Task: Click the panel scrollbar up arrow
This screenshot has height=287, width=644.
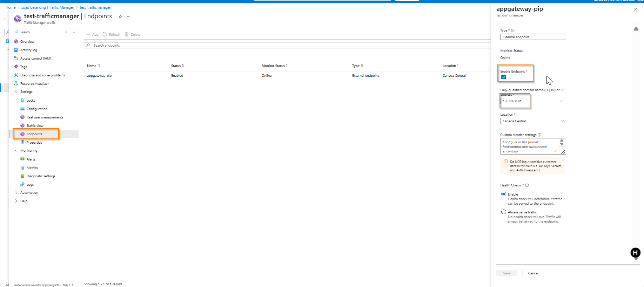Action: [636, 29]
